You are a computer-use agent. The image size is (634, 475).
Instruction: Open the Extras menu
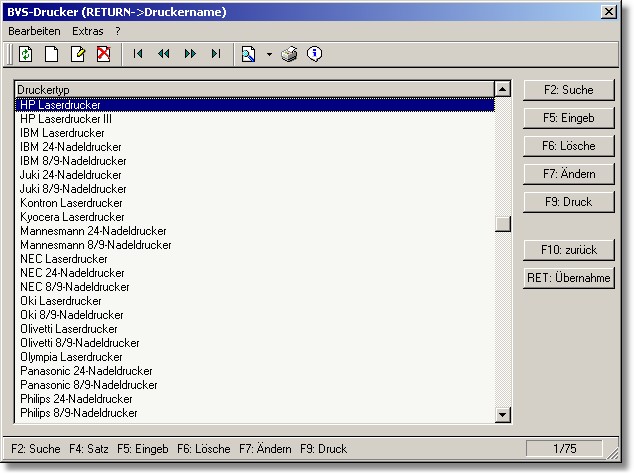point(88,31)
